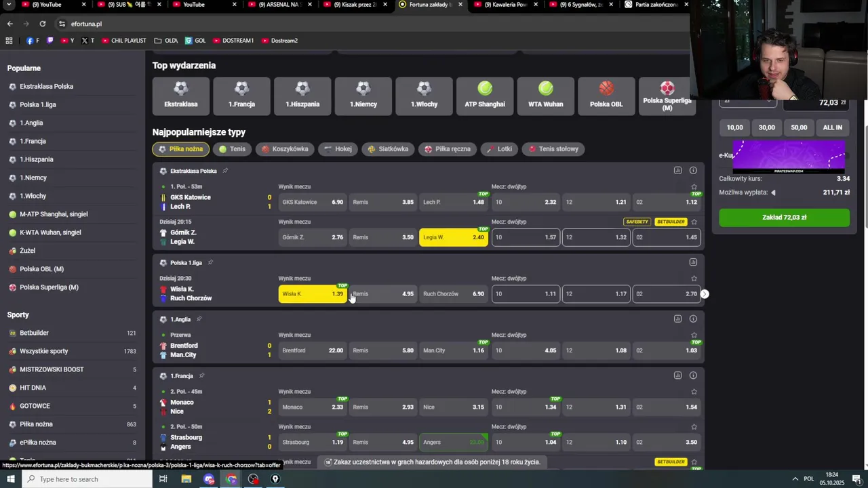Screen dimensions: 868x488
Task: Open statistics icon for Polska 1.liga section
Action: pos(693,262)
